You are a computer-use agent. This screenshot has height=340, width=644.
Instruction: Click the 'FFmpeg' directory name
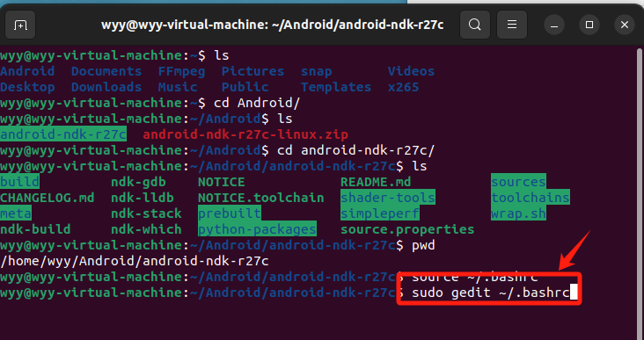point(181,71)
